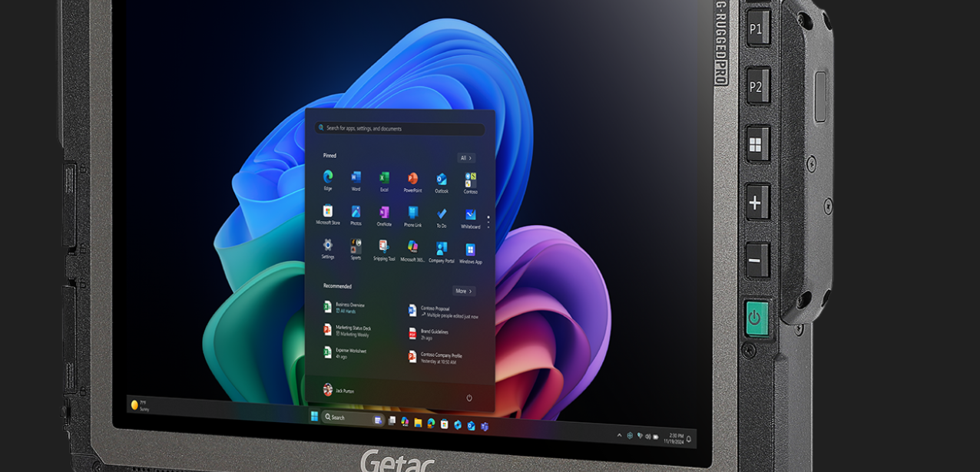Open the Brand Guidelines PDF

pyautogui.click(x=430, y=334)
